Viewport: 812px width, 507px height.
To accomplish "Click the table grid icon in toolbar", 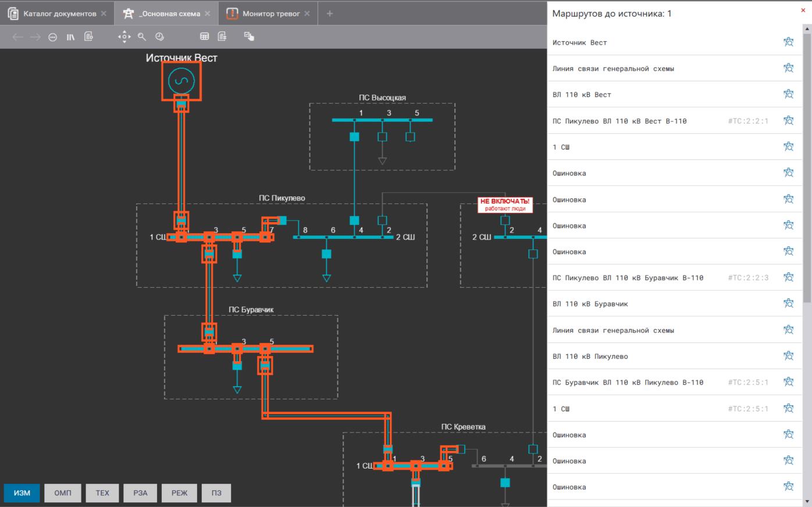I will coord(204,37).
